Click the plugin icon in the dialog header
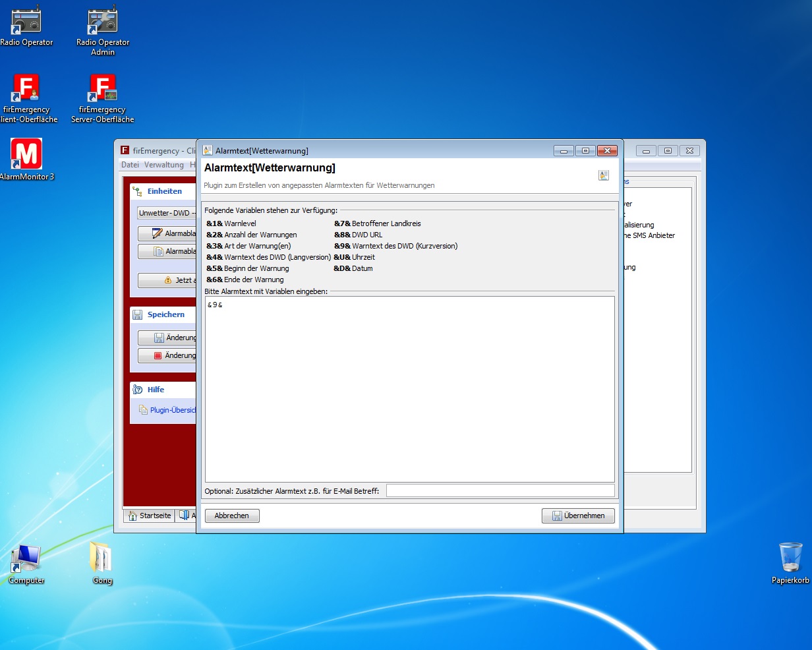The height and width of the screenshot is (650, 812). (603, 175)
